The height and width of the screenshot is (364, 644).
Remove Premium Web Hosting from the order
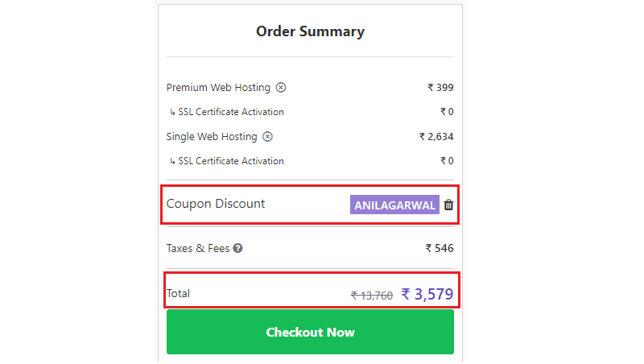coord(280,88)
